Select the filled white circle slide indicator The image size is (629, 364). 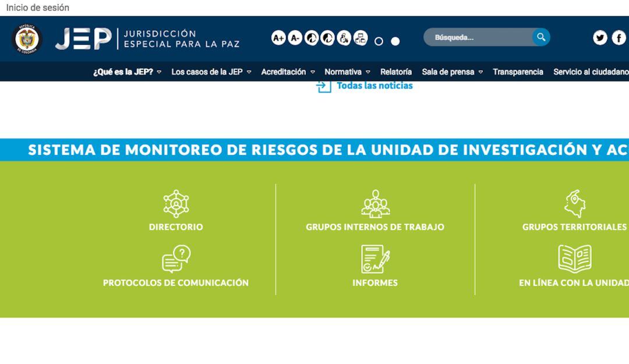[x=395, y=41]
